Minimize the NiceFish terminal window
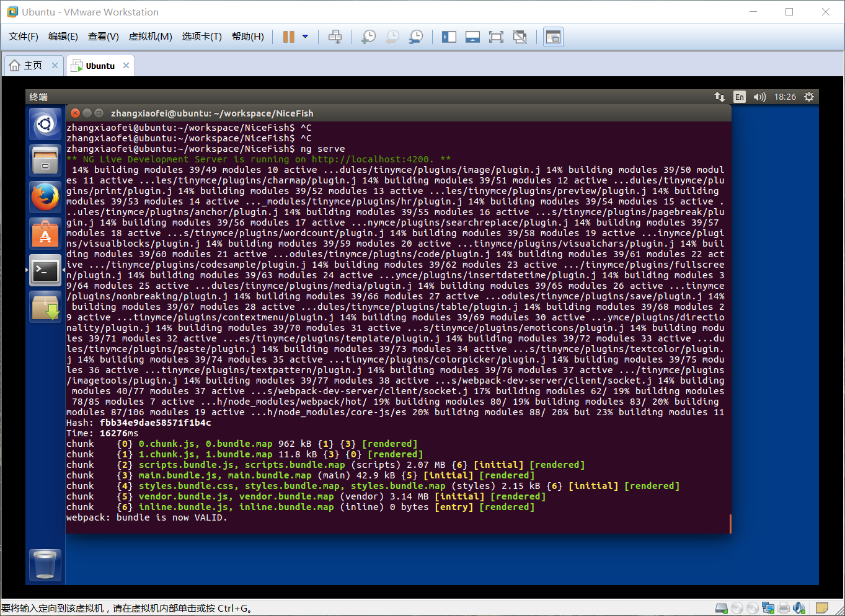The width and height of the screenshot is (845, 616). click(x=87, y=113)
